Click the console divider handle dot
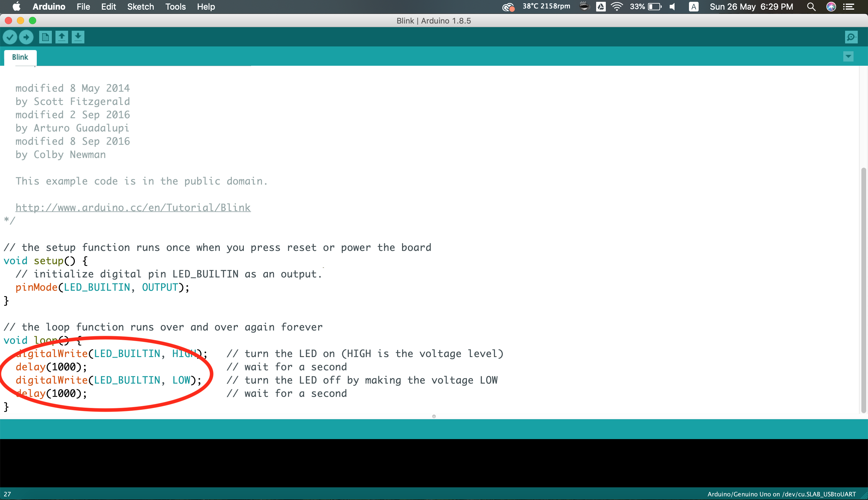Screen dimensions: 868x500 [434, 416]
